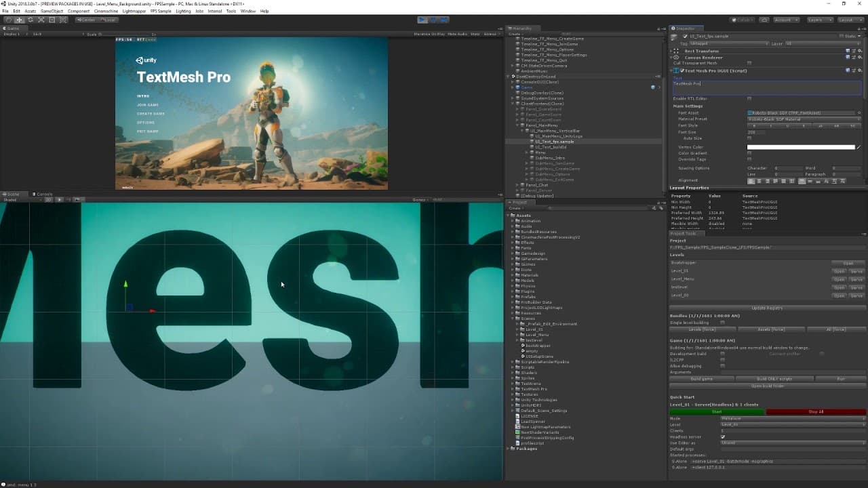The width and height of the screenshot is (868, 488).
Task: Expand the Animation folder in Project
Action: tap(513, 221)
